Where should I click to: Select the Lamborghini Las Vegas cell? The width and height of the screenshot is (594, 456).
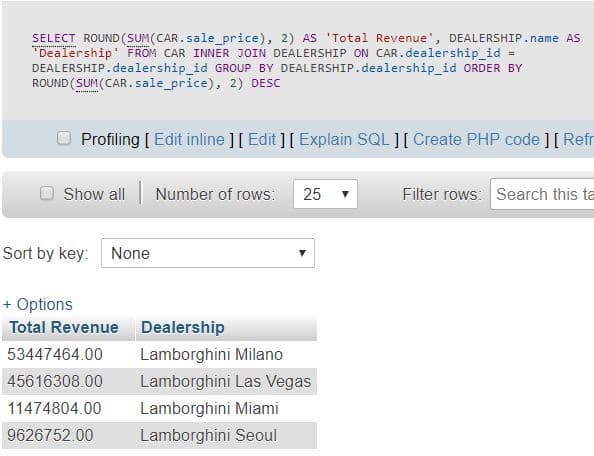(226, 381)
